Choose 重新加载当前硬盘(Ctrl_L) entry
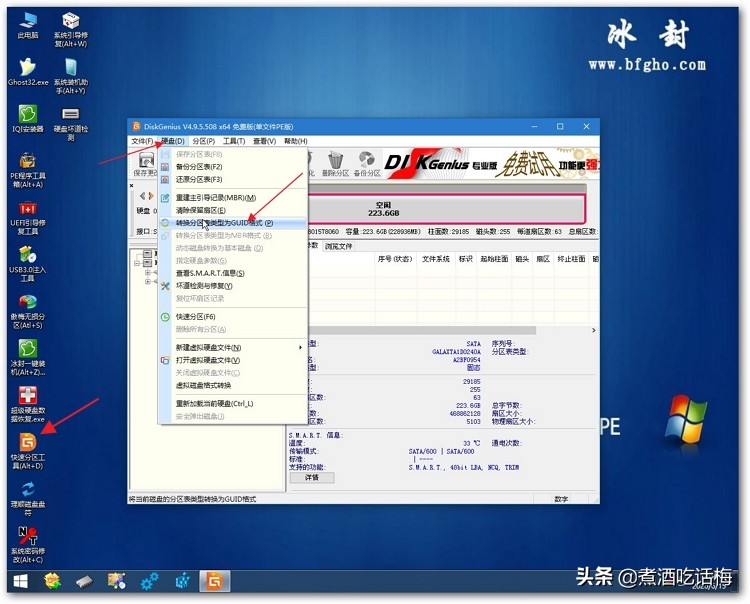 click(x=233, y=404)
